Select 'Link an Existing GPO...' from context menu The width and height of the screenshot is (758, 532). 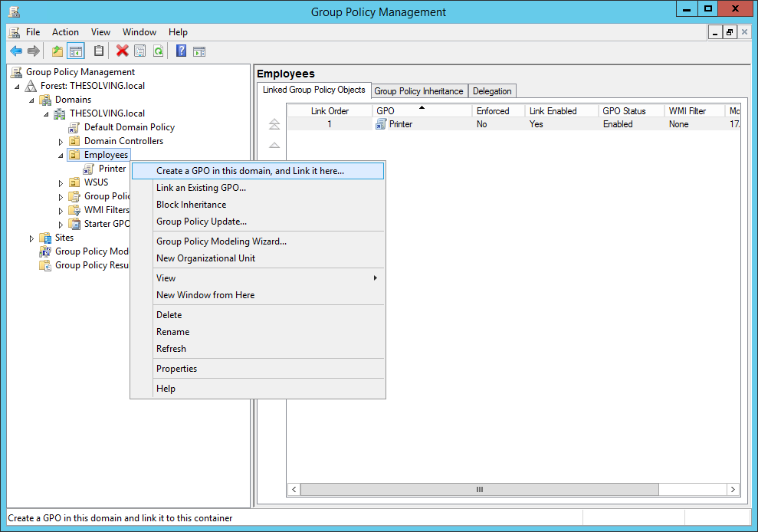click(201, 188)
